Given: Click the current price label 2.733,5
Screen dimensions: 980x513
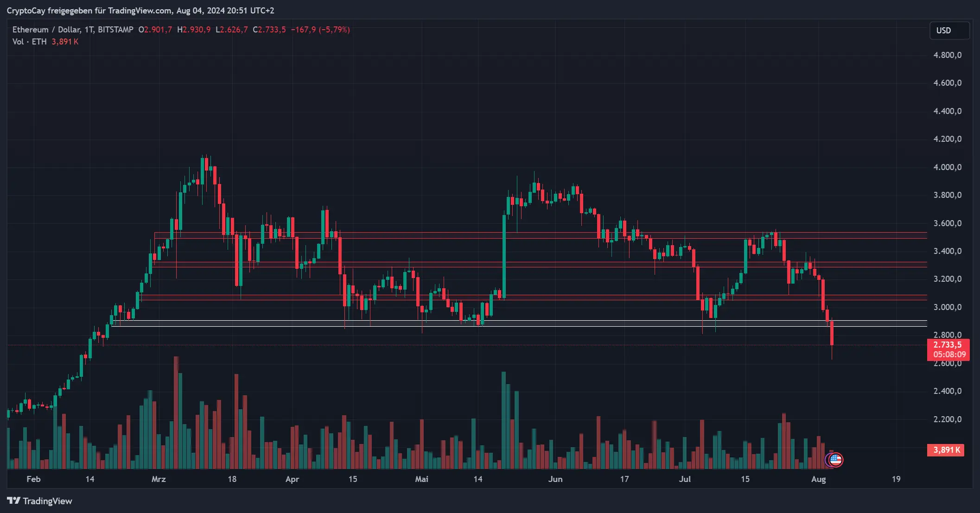Looking at the screenshot, I should tap(948, 345).
